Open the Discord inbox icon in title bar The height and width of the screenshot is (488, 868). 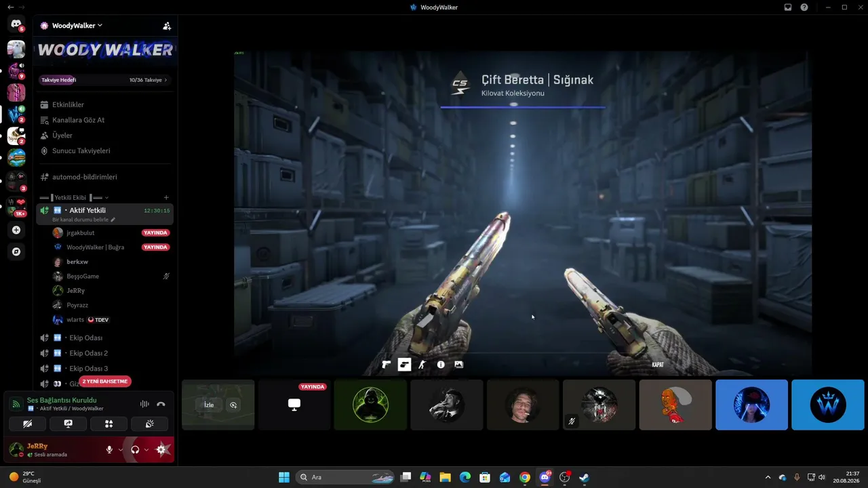pyautogui.click(x=788, y=7)
